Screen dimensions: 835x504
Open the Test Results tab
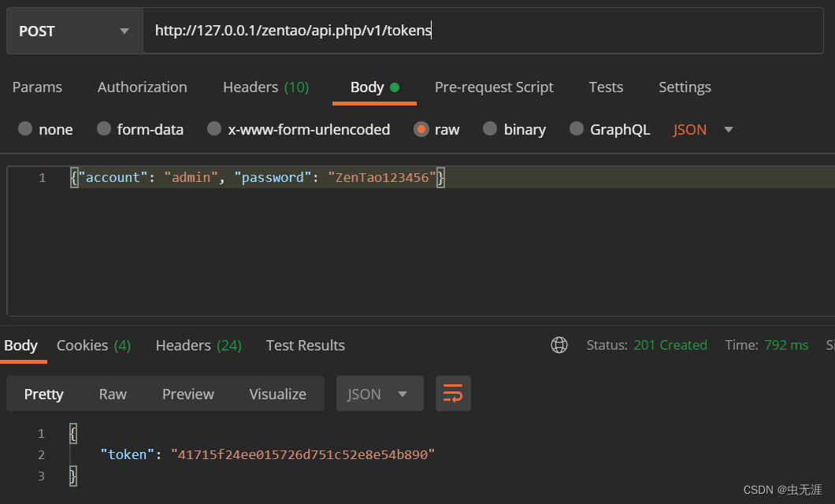click(x=305, y=346)
